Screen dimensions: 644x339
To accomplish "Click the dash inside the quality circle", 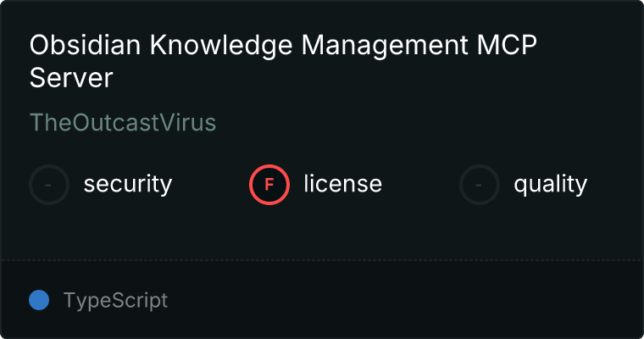I will pos(480,184).
